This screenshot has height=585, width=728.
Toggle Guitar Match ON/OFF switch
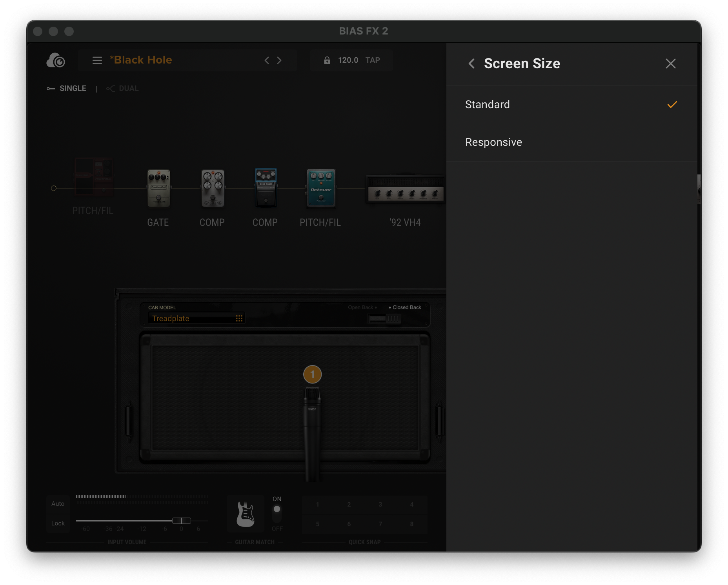[x=277, y=514]
